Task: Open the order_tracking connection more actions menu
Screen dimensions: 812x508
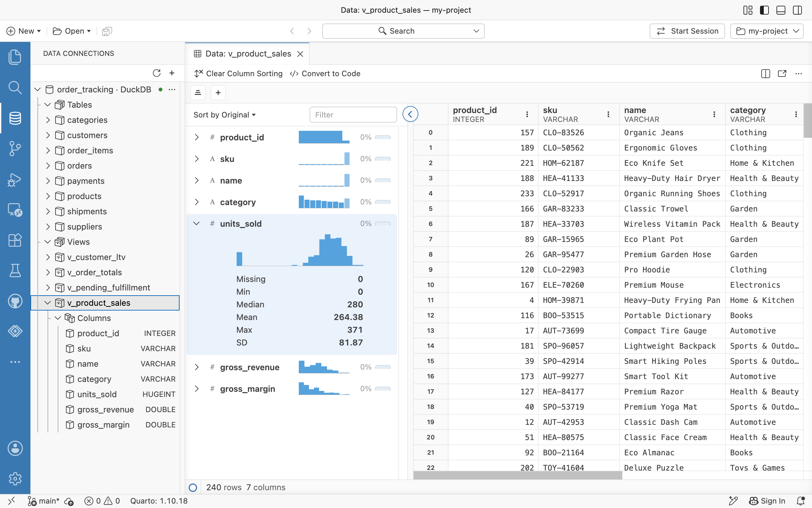Action: pos(172,89)
